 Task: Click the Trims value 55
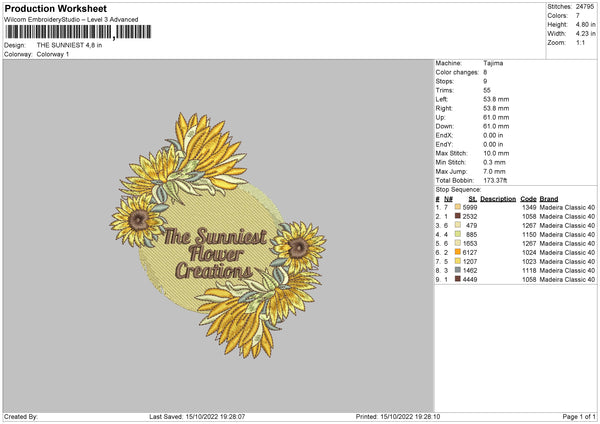click(487, 90)
